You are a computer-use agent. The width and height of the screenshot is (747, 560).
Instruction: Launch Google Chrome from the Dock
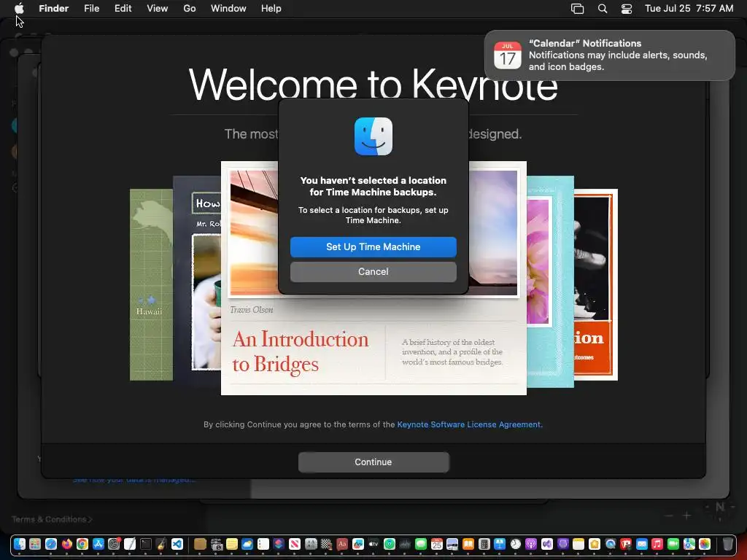(x=82, y=544)
